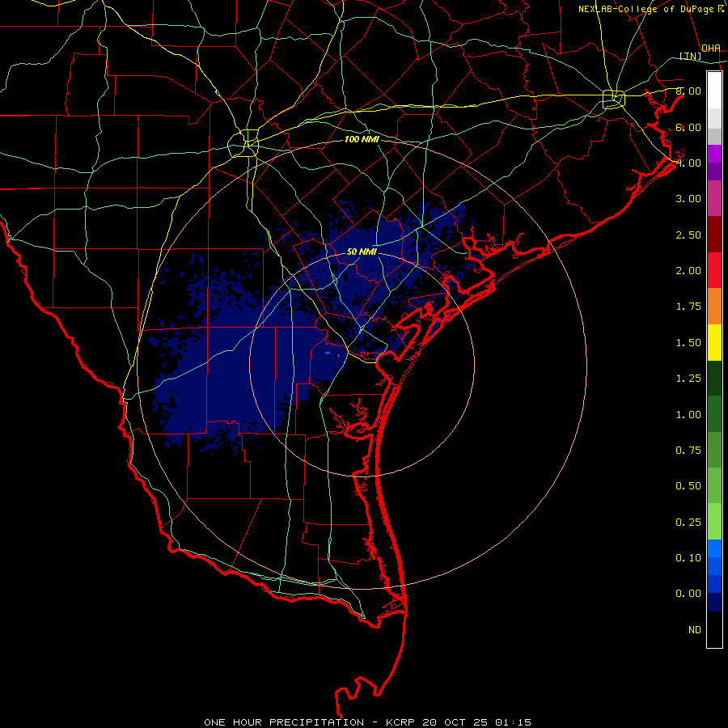Click the San Antonio highway loop on the map
The width and height of the screenshot is (728, 728).
coord(243,142)
